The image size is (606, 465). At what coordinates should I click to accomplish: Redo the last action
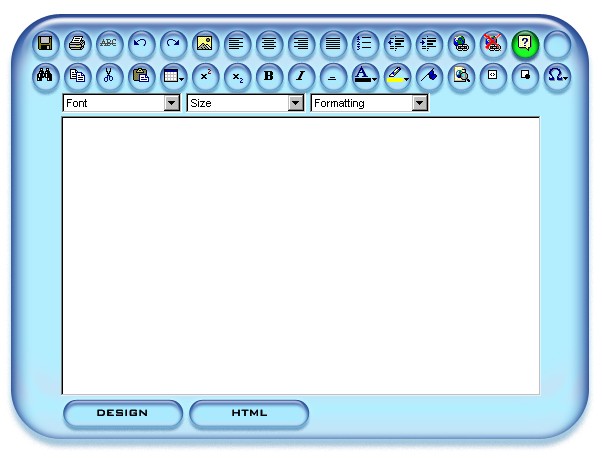(x=173, y=44)
